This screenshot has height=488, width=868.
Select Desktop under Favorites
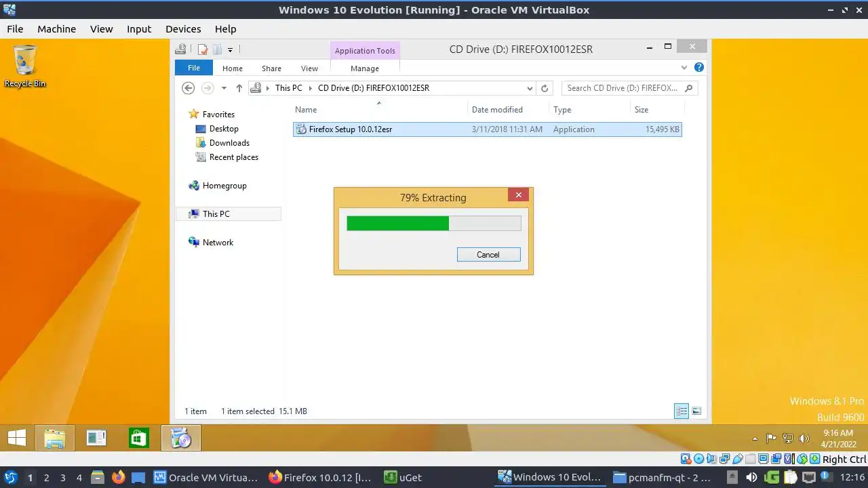pos(217,129)
